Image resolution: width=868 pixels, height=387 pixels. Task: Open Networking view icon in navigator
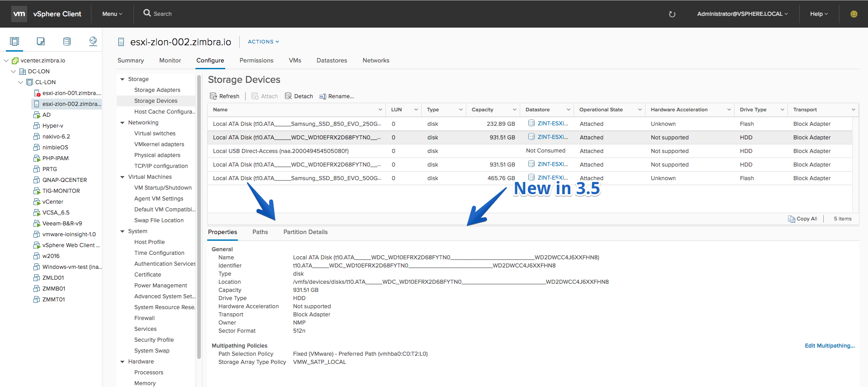tap(93, 42)
